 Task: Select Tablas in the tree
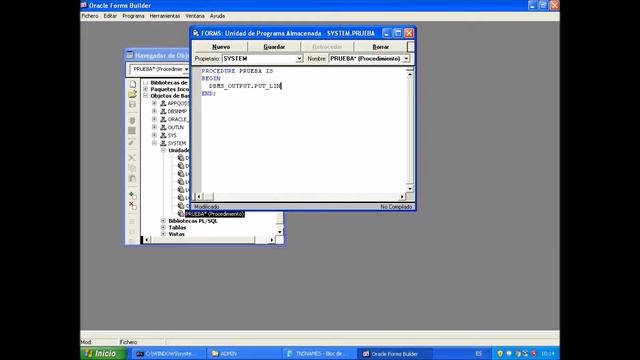[x=177, y=227]
